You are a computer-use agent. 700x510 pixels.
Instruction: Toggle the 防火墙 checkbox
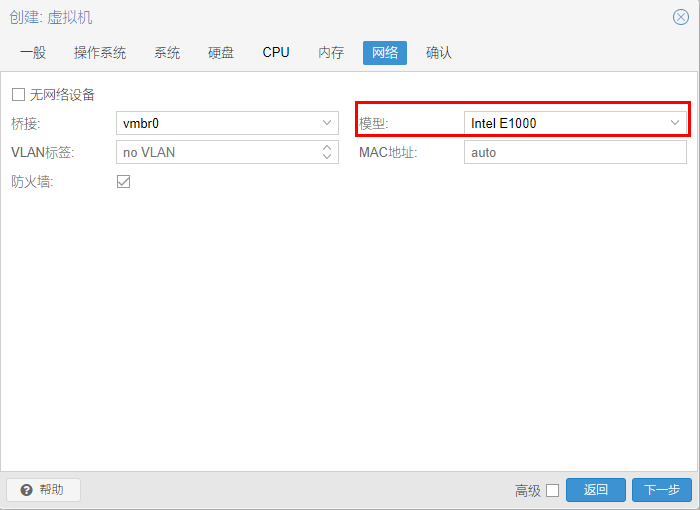click(x=123, y=181)
